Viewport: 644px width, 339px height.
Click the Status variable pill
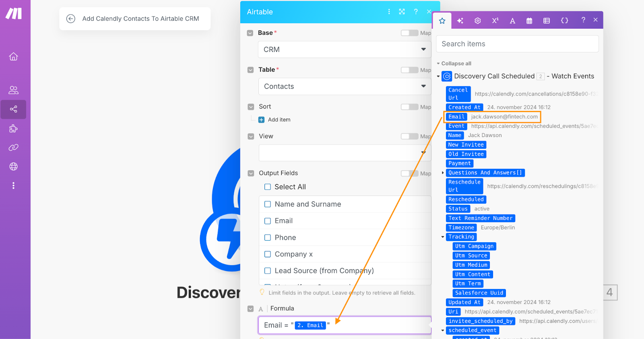458,209
